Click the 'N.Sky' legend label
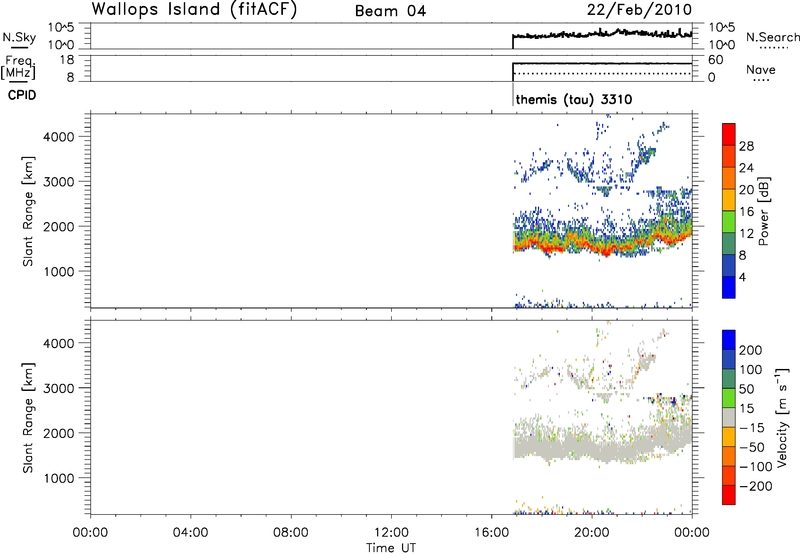This screenshot has height=554, width=800. (x=19, y=37)
